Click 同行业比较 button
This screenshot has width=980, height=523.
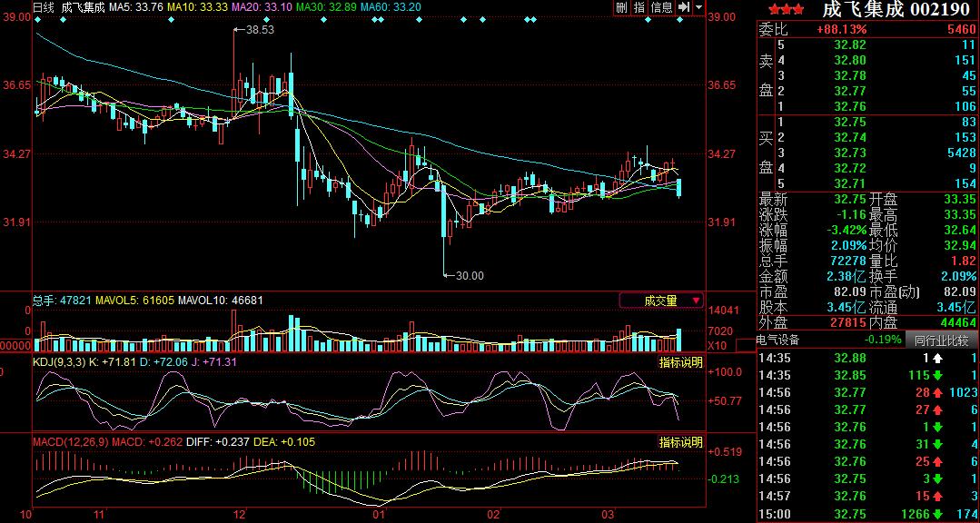pos(941,340)
